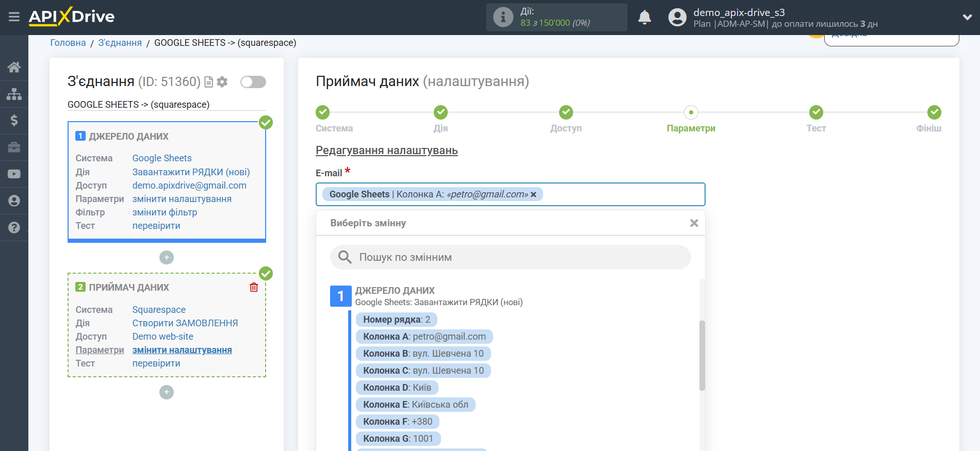980x451 pixels.
Task: Open the connections sitemap sidebar icon
Action: 14,94
